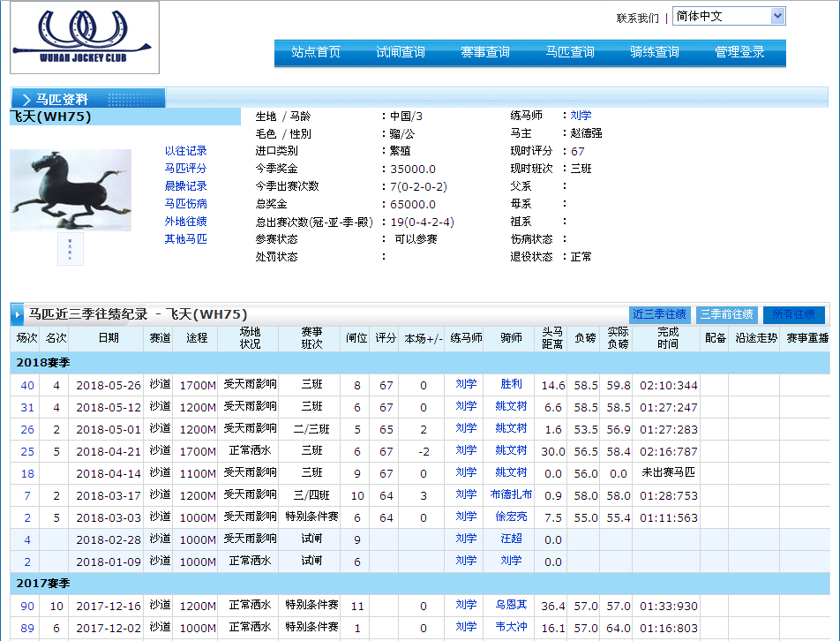Click the 联系我们 link
840x641 pixels.
pos(637,18)
